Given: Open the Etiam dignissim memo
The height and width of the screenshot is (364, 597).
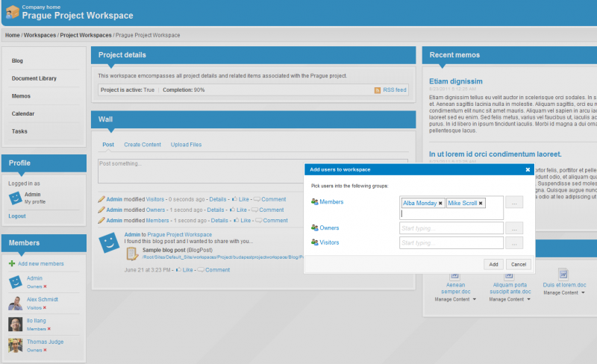Looking at the screenshot, I should click(x=456, y=81).
